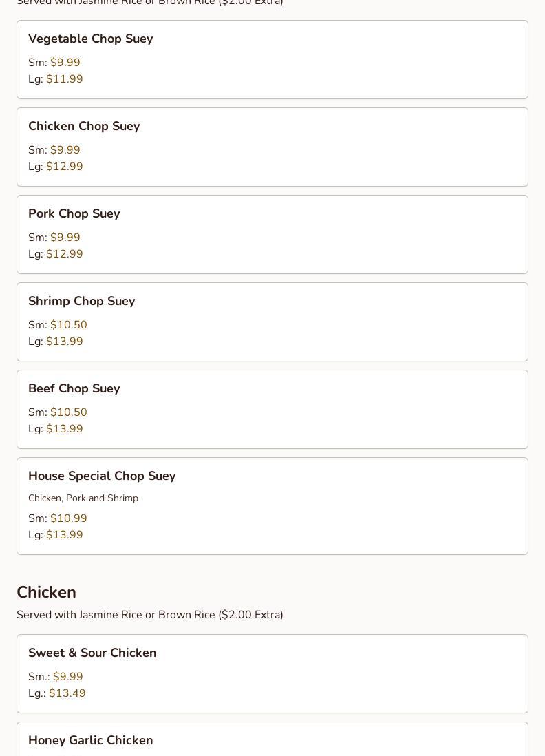Screen dimensions: 545x756
Task: Click the Chicken section heading
Action: click(x=46, y=592)
